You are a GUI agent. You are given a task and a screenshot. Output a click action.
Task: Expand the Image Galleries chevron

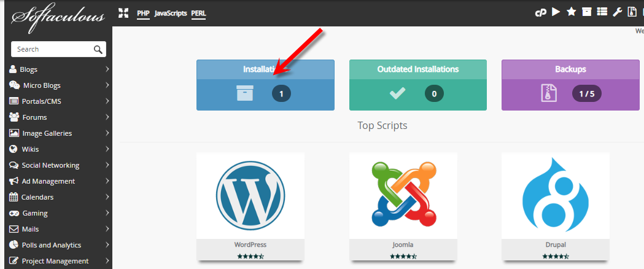pyautogui.click(x=107, y=133)
